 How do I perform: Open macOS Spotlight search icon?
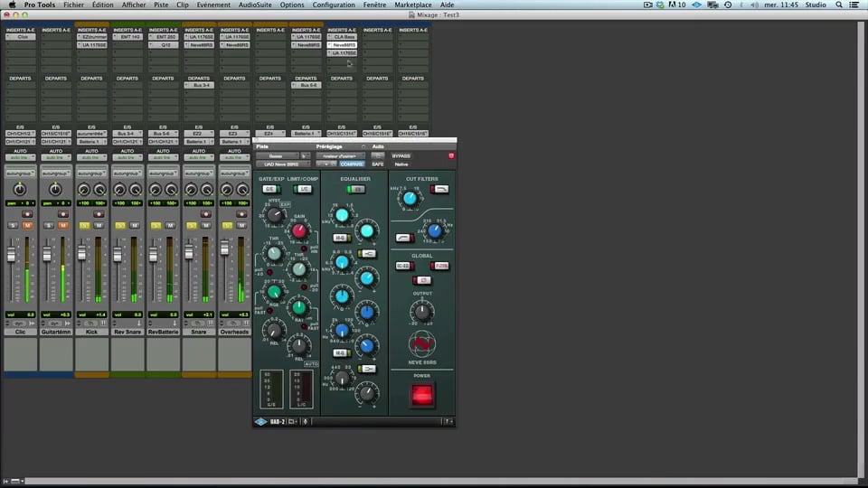point(839,5)
